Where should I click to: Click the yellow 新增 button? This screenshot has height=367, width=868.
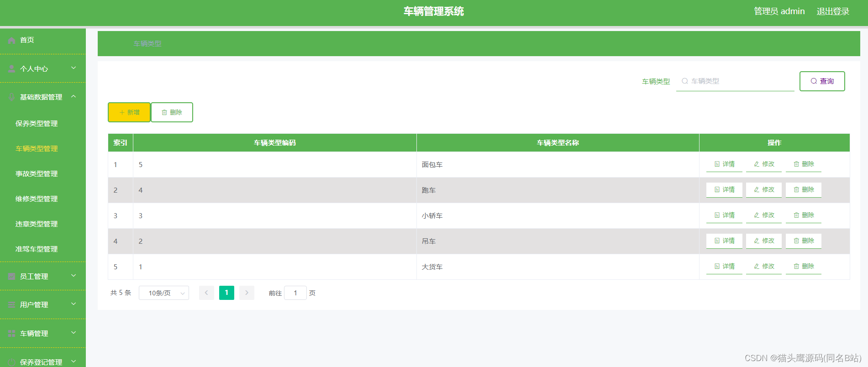point(129,112)
